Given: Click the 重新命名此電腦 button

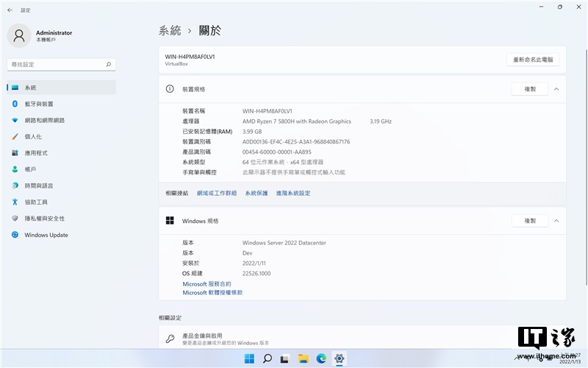Looking at the screenshot, I should pyautogui.click(x=532, y=60).
